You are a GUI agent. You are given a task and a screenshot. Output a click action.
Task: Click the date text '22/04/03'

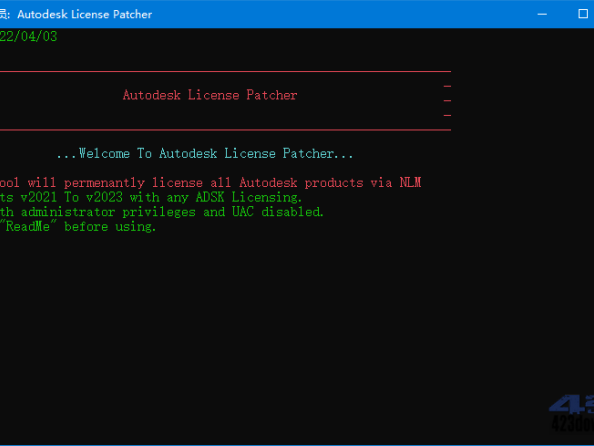[x=28, y=36]
